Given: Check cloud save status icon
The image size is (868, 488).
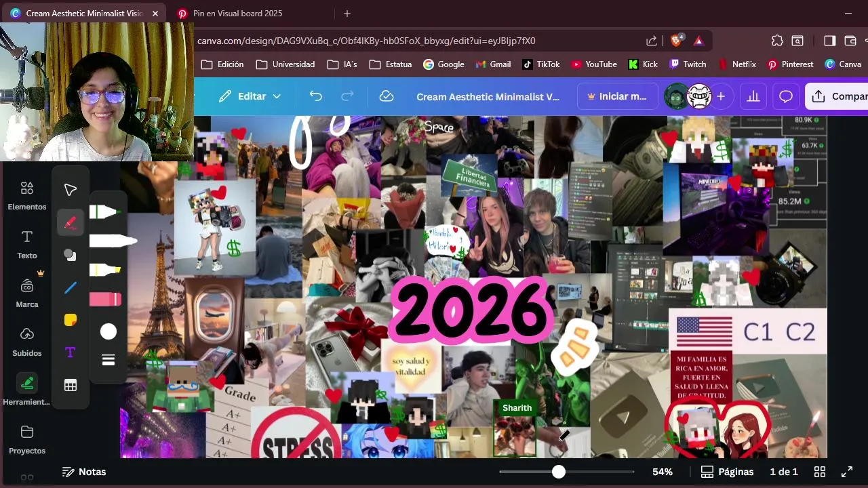Looking at the screenshot, I should click(x=387, y=96).
